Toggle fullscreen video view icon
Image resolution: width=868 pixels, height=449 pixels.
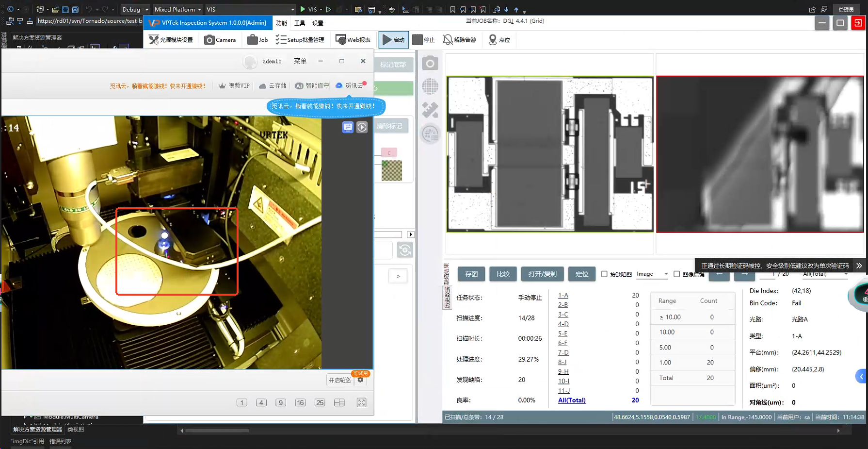tap(361, 402)
